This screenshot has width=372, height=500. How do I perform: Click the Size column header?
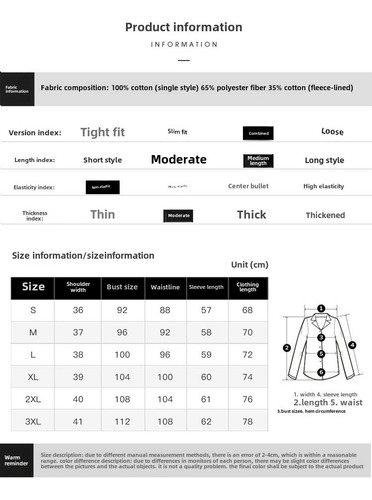(x=33, y=288)
